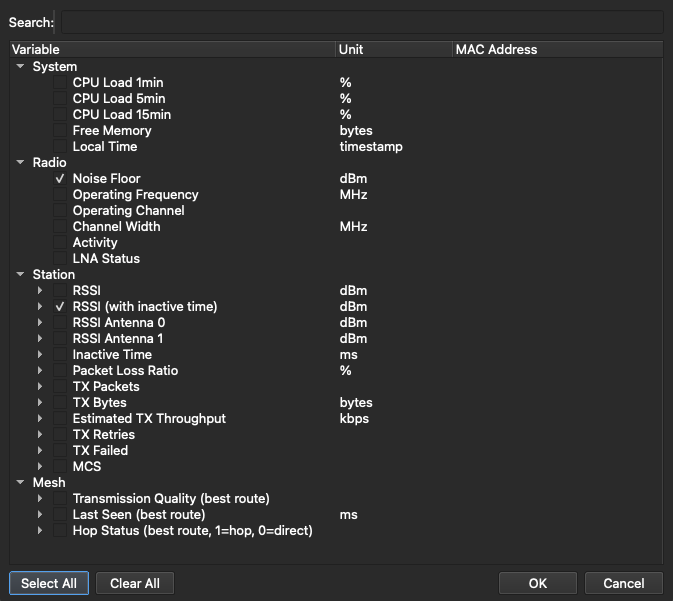673x601 pixels.
Task: Uncheck RSSI (with inactive time) checkbox
Action: tap(61, 307)
